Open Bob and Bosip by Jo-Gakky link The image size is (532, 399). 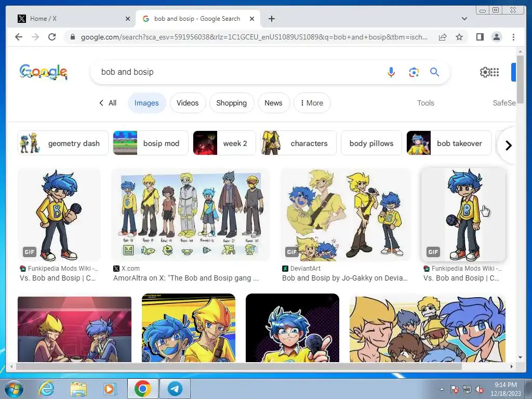pyautogui.click(x=345, y=278)
